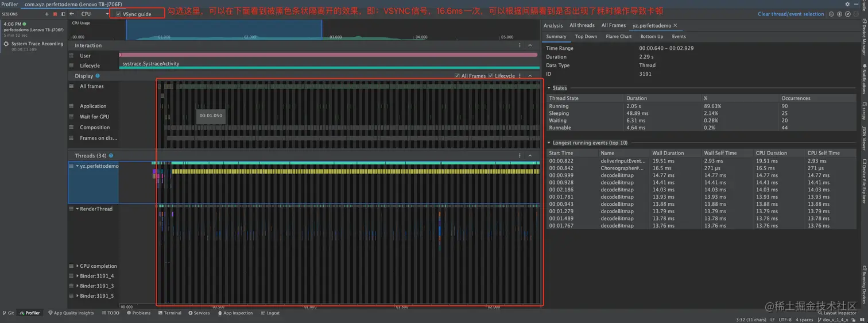Grab the All frames track handle
Screen dimensions: 868x323
tap(71, 86)
